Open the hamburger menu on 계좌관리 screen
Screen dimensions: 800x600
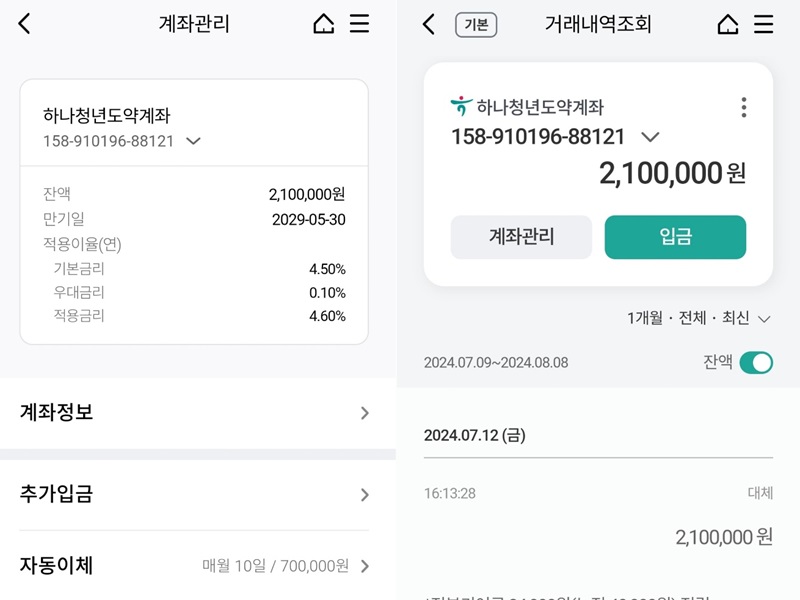[x=359, y=23]
